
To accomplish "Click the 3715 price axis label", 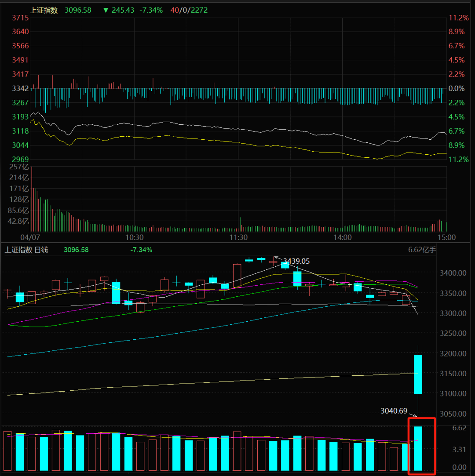I will 20,18.
